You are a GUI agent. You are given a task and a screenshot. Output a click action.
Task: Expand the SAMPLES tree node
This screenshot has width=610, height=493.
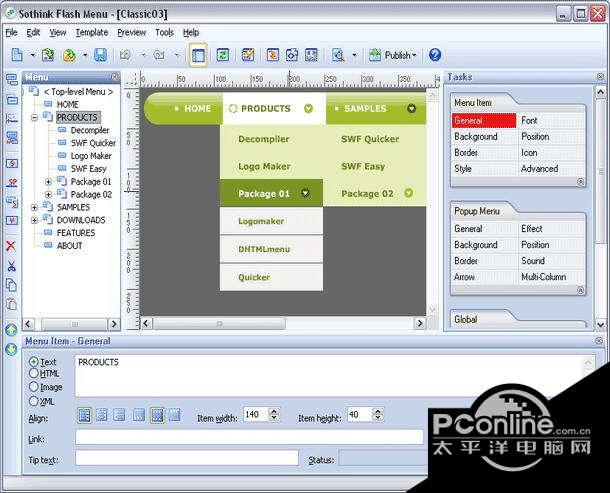tap(34, 207)
